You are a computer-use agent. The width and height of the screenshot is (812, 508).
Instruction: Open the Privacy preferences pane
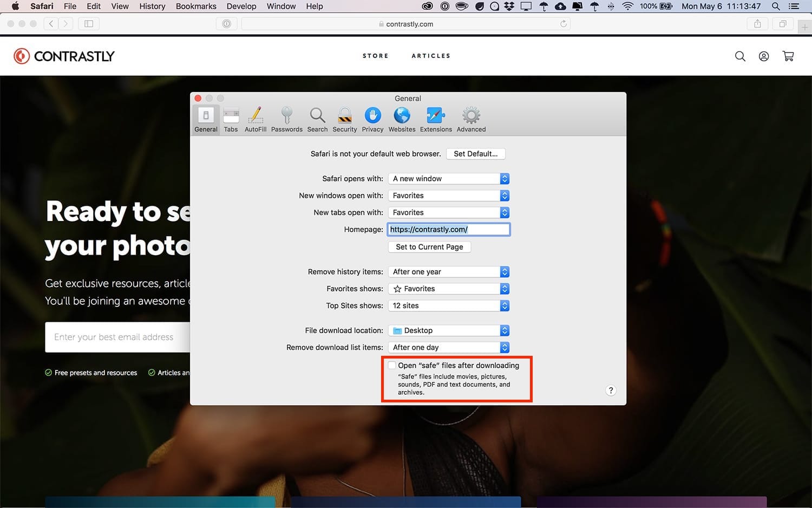(x=372, y=120)
